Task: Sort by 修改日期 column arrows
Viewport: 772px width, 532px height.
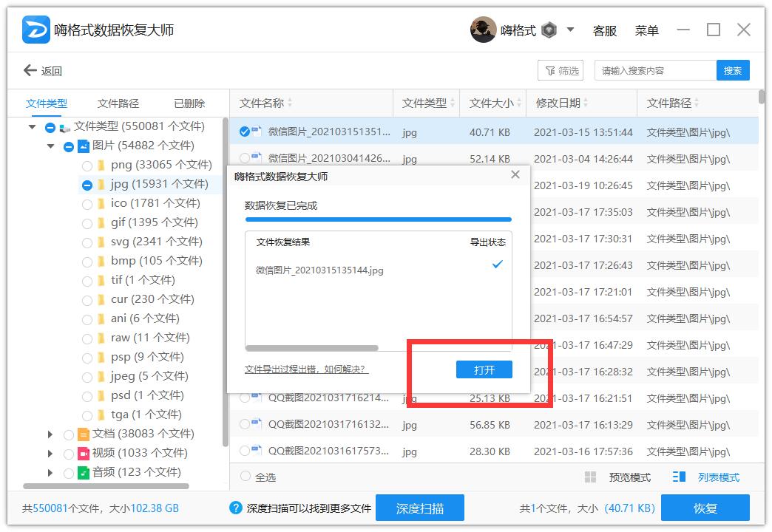Action: (x=586, y=103)
